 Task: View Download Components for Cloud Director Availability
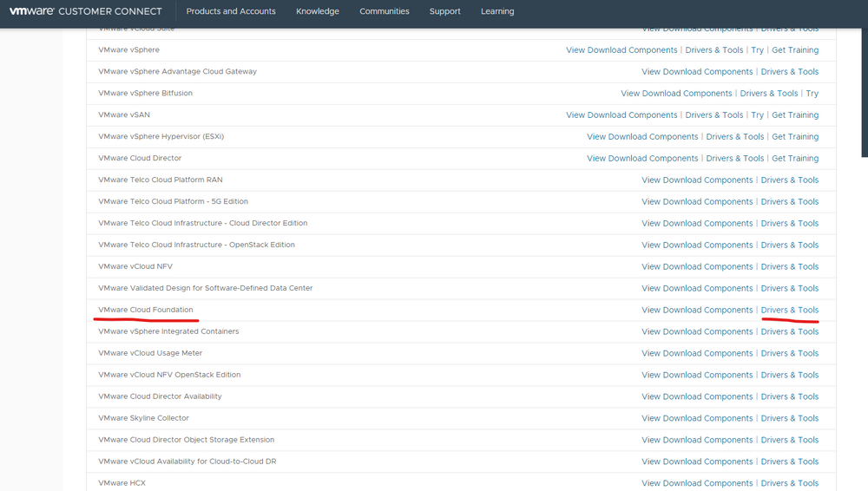click(x=697, y=396)
